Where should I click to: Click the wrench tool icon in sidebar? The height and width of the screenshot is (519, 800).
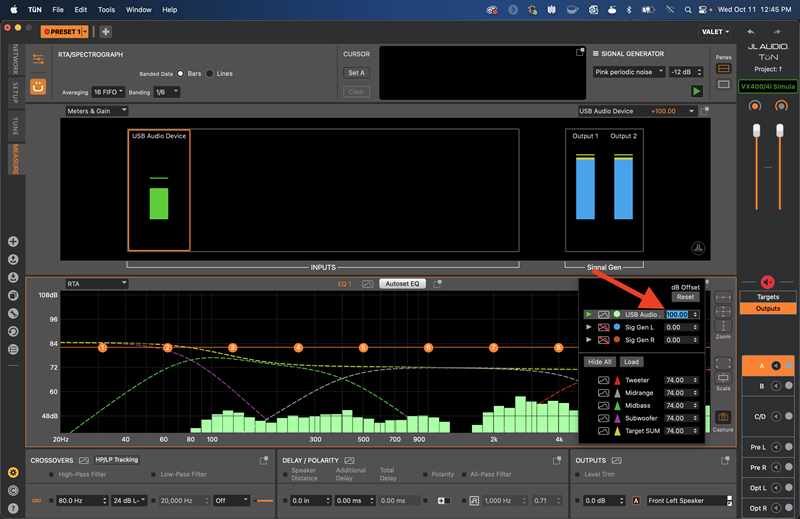pyautogui.click(x=13, y=313)
